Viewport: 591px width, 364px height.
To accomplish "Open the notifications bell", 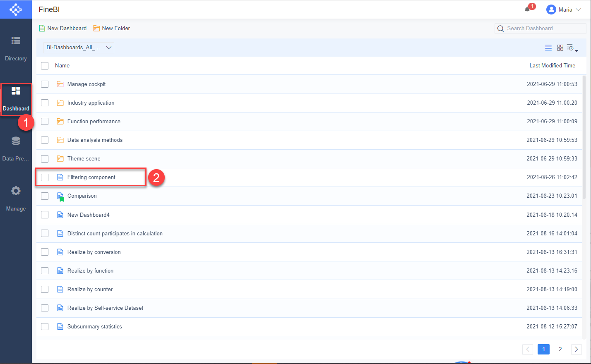I will (x=527, y=10).
